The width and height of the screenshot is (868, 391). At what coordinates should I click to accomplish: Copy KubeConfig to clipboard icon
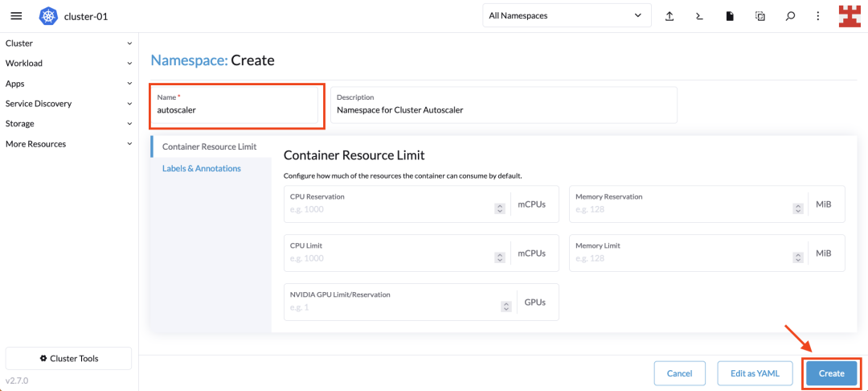click(760, 16)
